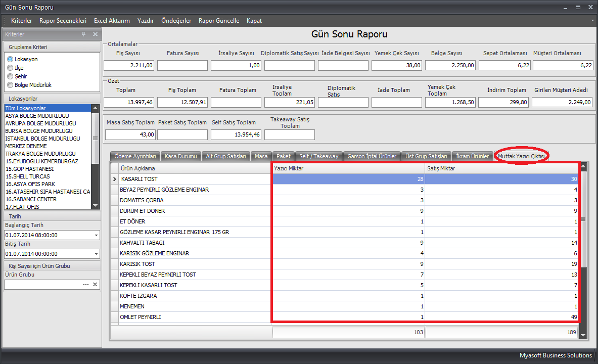Open the Excel Aktarım menu
598x364 pixels.
click(112, 21)
